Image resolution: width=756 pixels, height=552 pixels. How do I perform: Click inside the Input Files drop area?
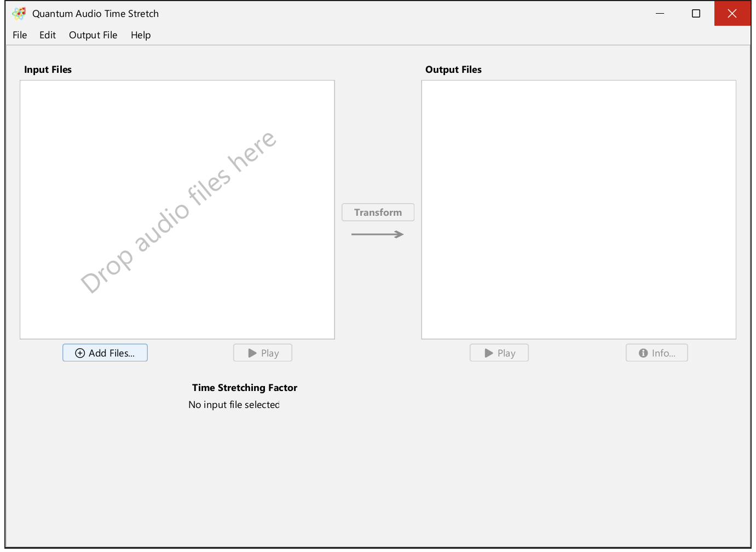(177, 210)
